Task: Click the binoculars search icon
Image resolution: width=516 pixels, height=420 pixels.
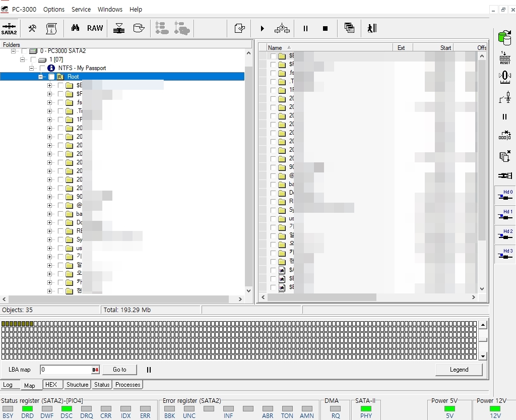Action: (x=75, y=28)
